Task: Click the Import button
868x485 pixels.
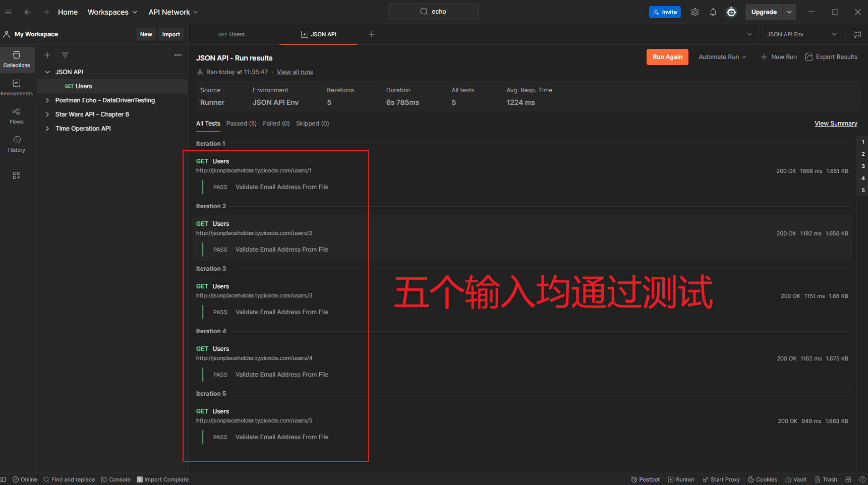Action: (171, 34)
